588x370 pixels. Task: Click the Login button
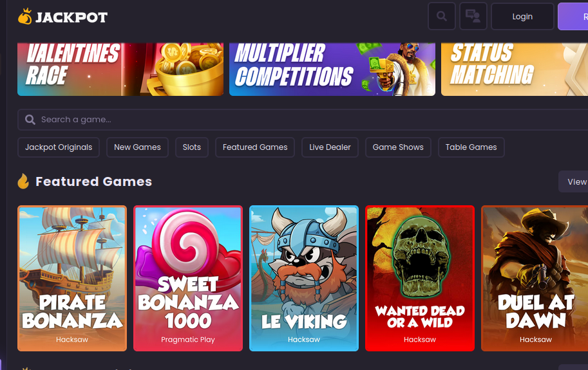click(x=522, y=16)
